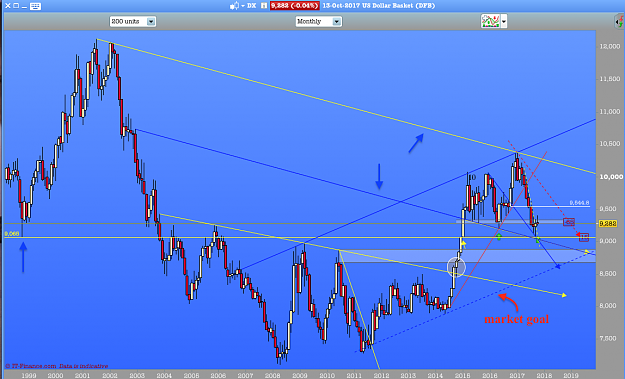Image resolution: width=625 pixels, height=379 pixels.
Task: Open the Monthly timeframe dropdown
Action: click(x=318, y=22)
